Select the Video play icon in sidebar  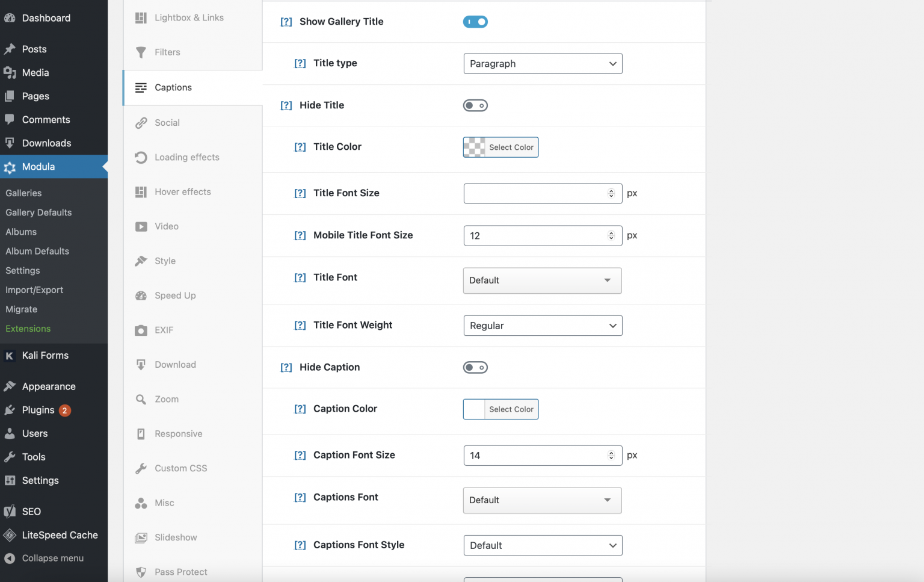pos(141,227)
